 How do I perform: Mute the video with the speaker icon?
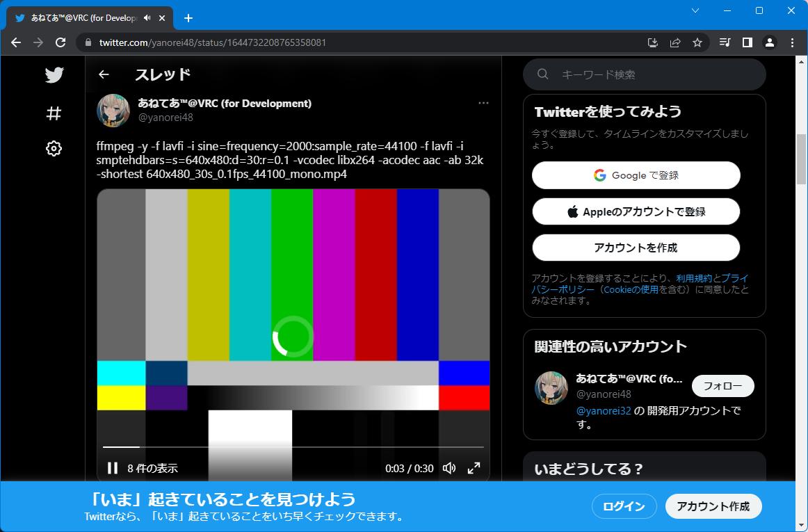tap(449, 468)
